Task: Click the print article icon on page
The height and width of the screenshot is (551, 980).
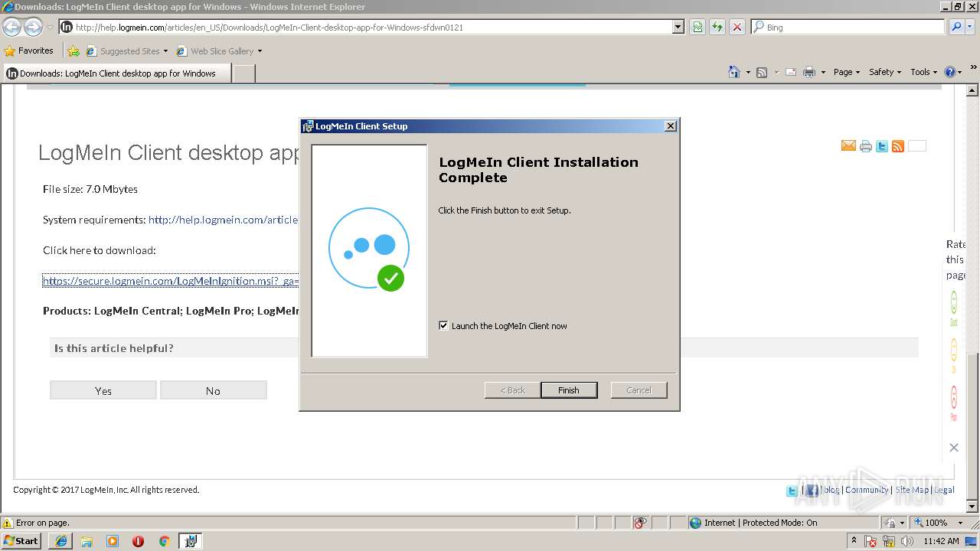Action: tap(866, 146)
